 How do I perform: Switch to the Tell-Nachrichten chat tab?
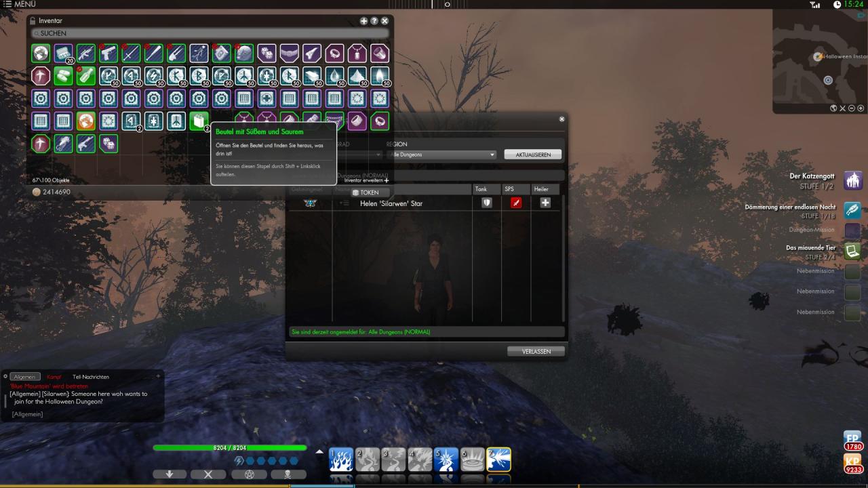pyautogui.click(x=91, y=377)
